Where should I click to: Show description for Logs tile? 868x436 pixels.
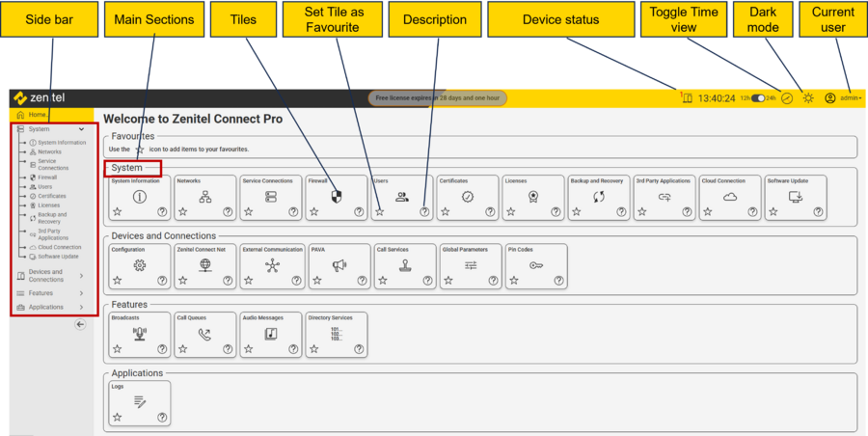(x=162, y=418)
